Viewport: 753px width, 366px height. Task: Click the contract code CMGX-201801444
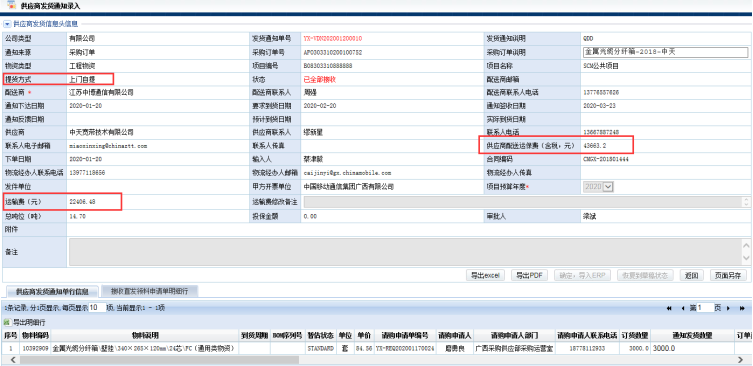click(606, 159)
